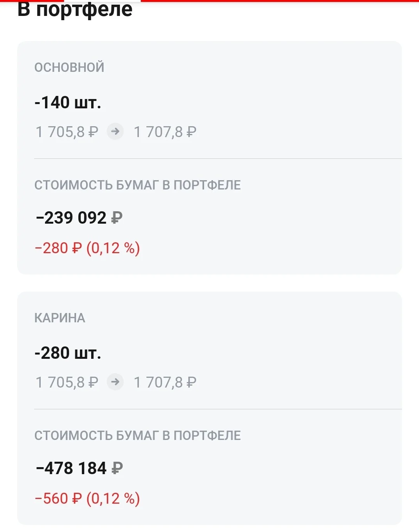This screenshot has width=419, height=532.
Task: Select the -280 шт. position quantity
Action: pos(68,353)
